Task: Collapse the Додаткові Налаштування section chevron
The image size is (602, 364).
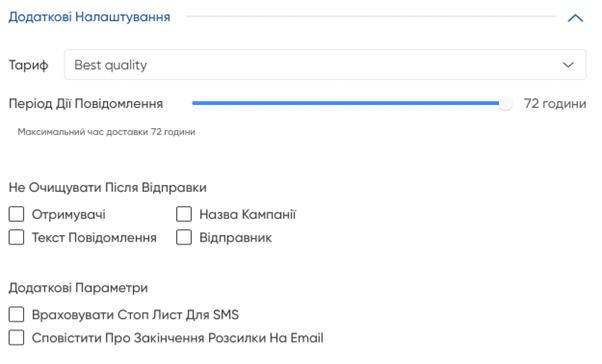Action: coord(575,18)
